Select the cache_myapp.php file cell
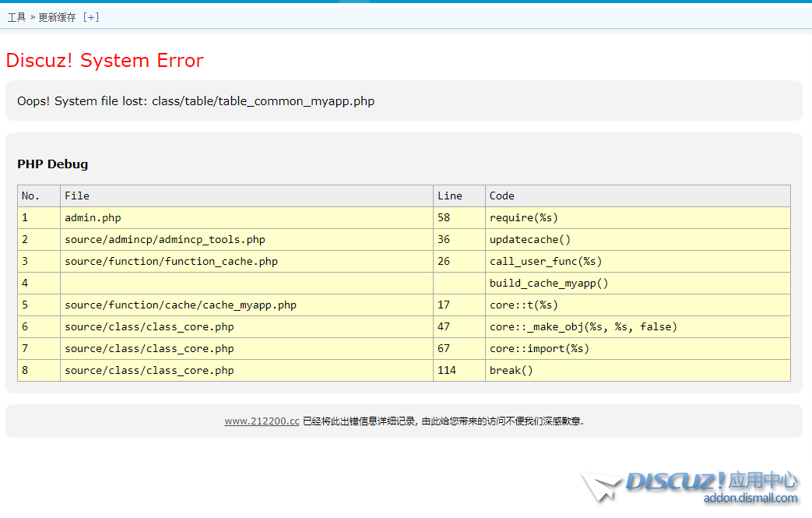Screen dimensions: 812x518 (180, 305)
